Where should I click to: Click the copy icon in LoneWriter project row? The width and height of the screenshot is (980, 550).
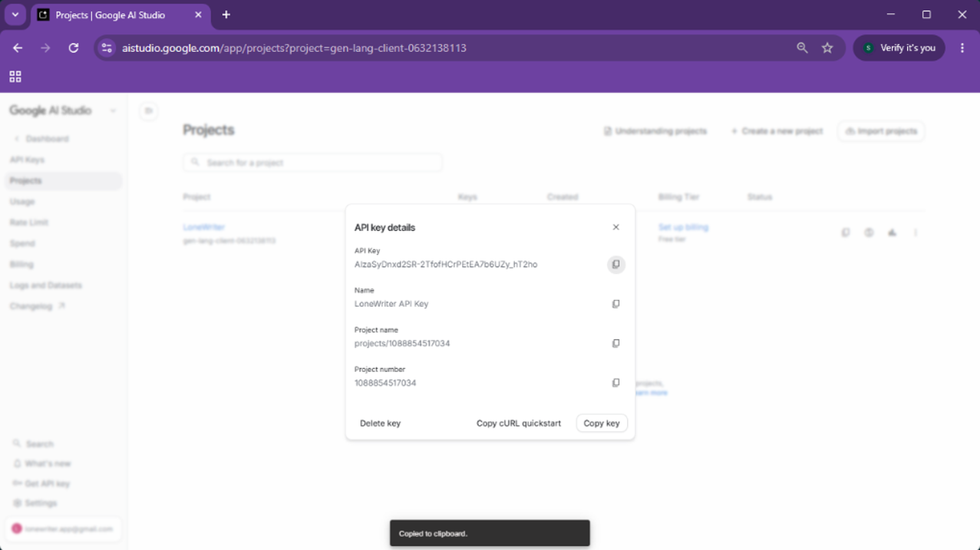click(846, 232)
